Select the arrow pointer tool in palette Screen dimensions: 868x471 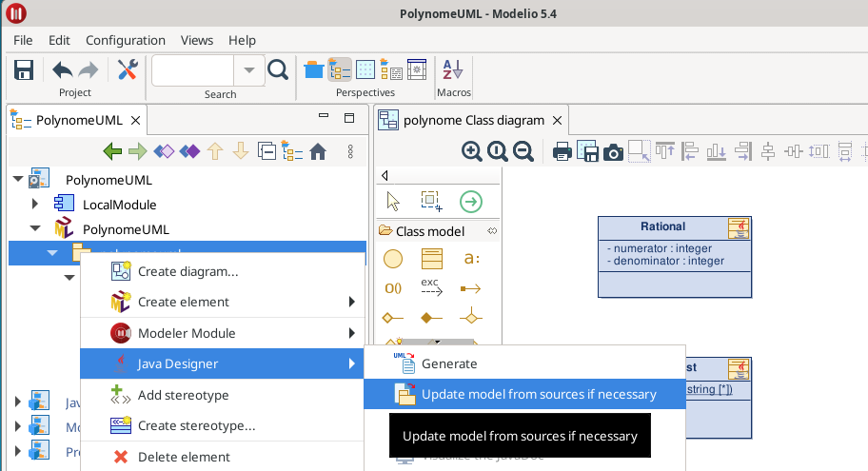[x=393, y=202]
